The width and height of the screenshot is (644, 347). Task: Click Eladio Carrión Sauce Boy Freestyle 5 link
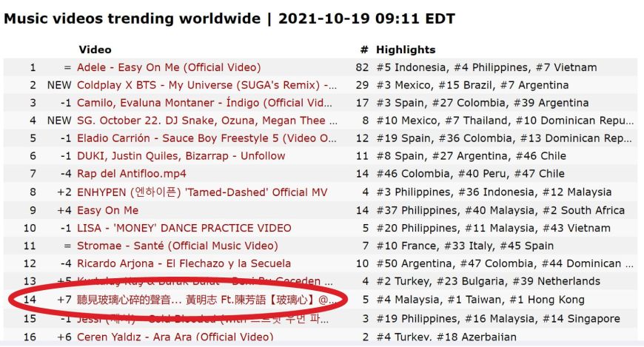(207, 138)
